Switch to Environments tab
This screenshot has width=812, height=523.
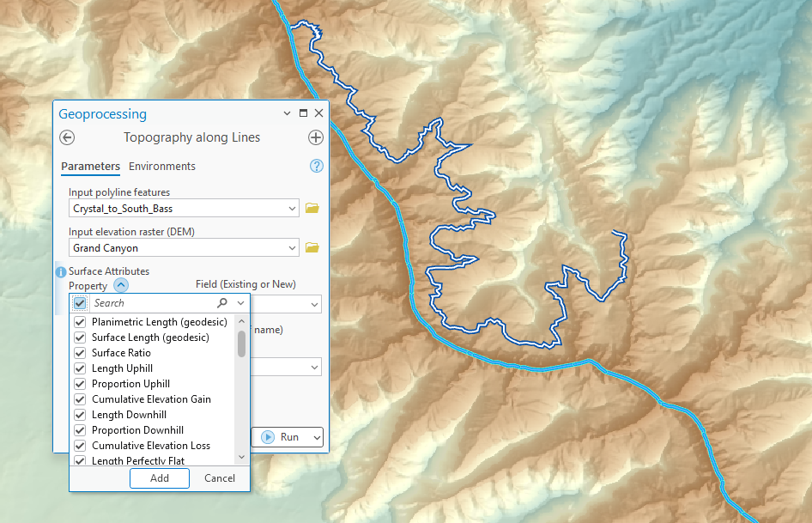coord(162,167)
